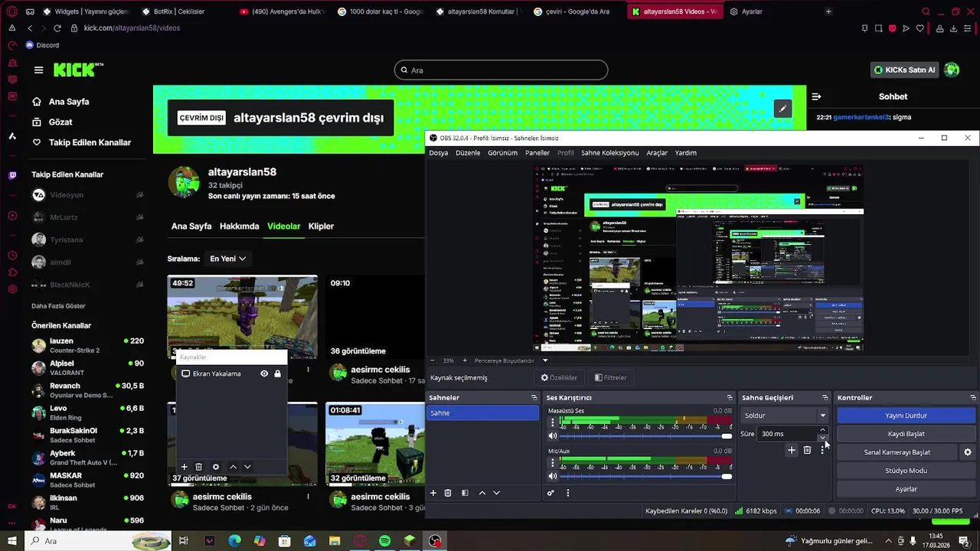The image size is (980, 551).
Task: Open Masaüstü Ses options dots
Action: (552, 422)
